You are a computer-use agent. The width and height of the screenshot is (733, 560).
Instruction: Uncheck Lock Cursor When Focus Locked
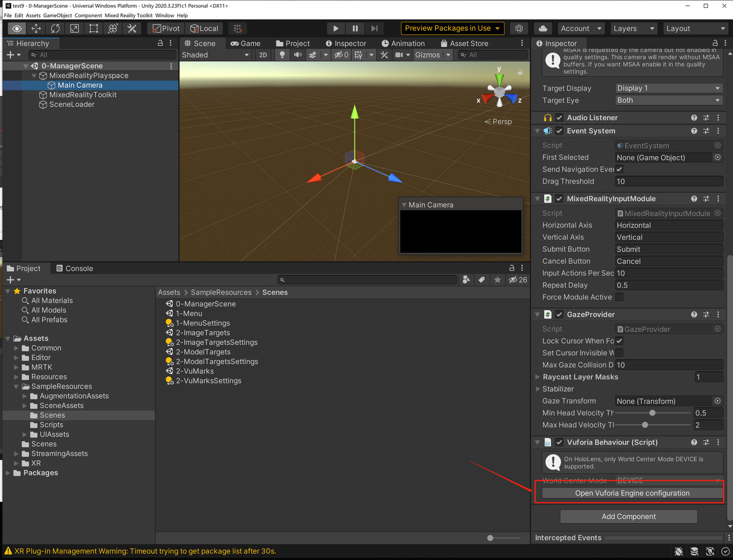coord(619,341)
